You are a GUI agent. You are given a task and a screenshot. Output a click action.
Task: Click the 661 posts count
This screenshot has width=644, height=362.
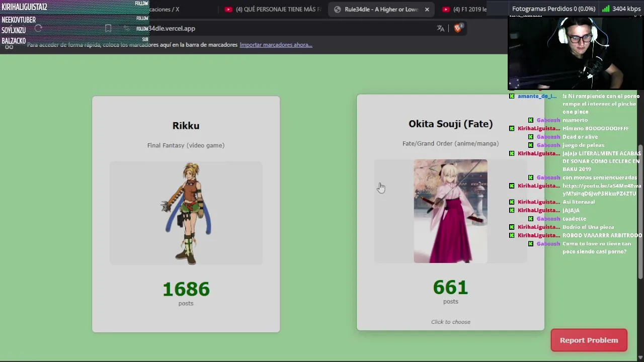click(x=450, y=287)
